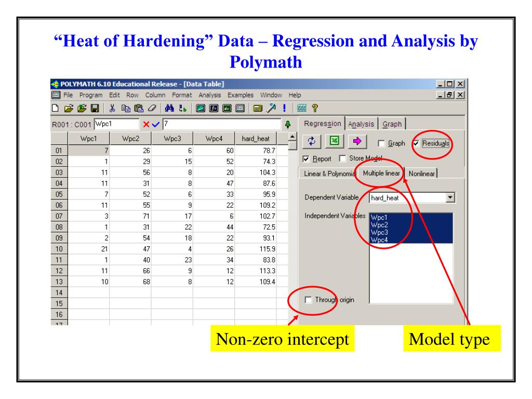Enable the Through origin checkbox

(308, 300)
